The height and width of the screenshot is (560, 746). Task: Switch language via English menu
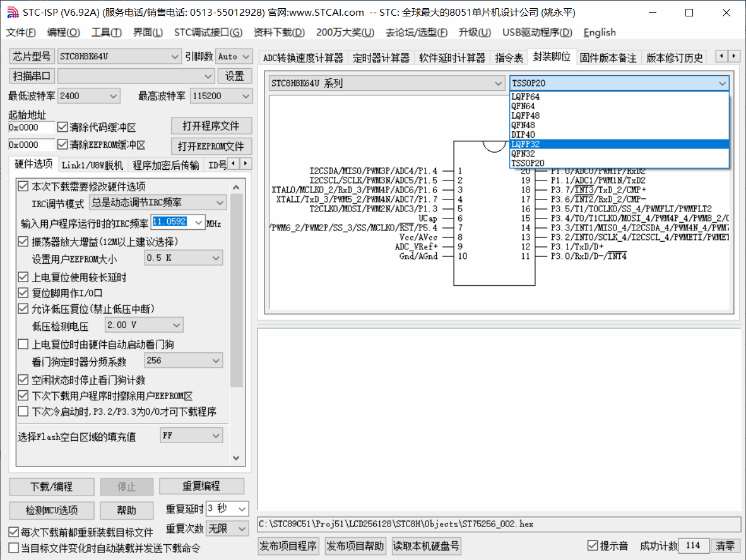click(600, 32)
